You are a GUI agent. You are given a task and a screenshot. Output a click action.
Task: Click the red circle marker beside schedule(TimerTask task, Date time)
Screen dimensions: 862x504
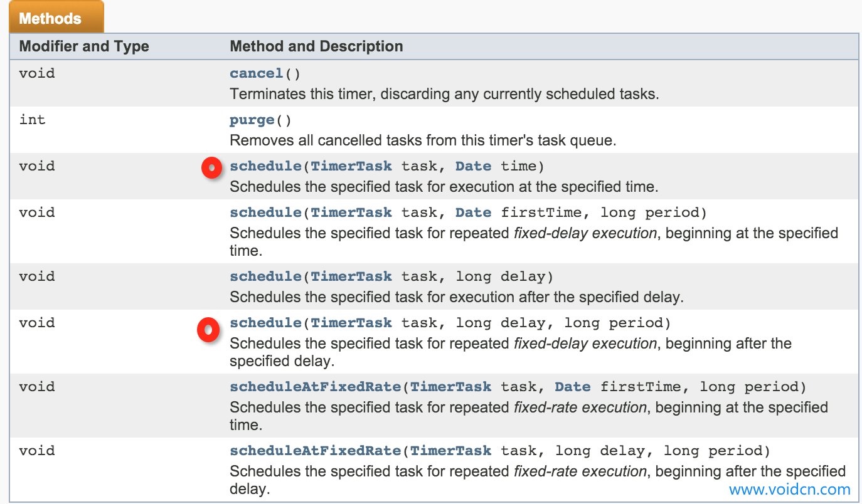pos(211,168)
